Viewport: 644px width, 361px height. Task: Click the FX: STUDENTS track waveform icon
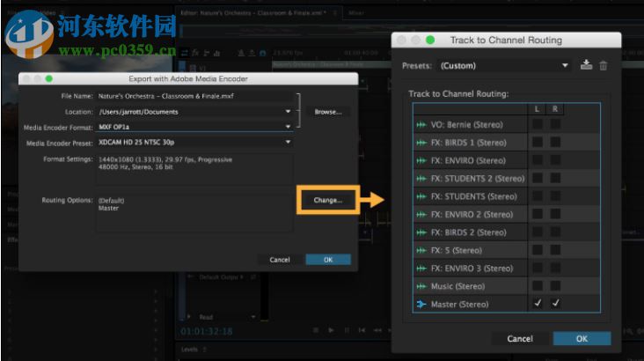pos(421,196)
